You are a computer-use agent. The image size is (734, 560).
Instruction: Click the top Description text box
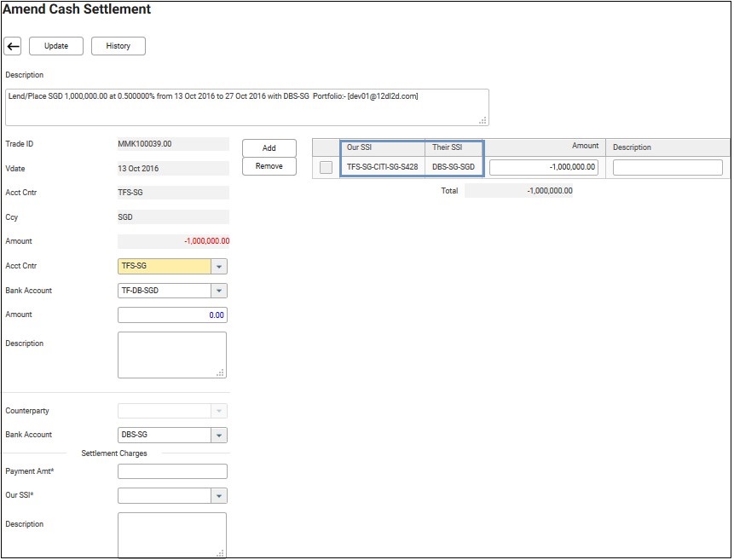tap(246, 107)
